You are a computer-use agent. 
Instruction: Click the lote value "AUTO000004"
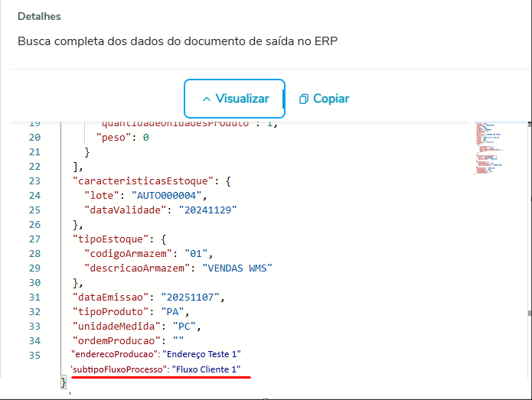[166, 196]
